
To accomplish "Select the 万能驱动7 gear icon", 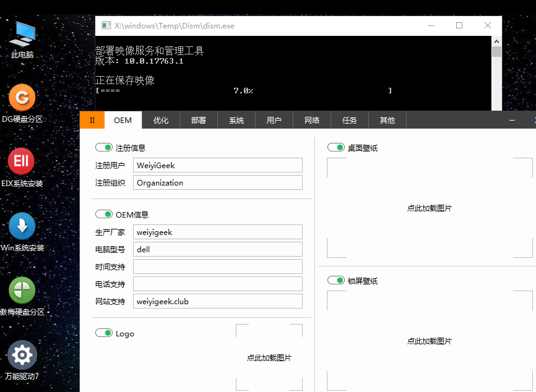I will click(x=22, y=355).
